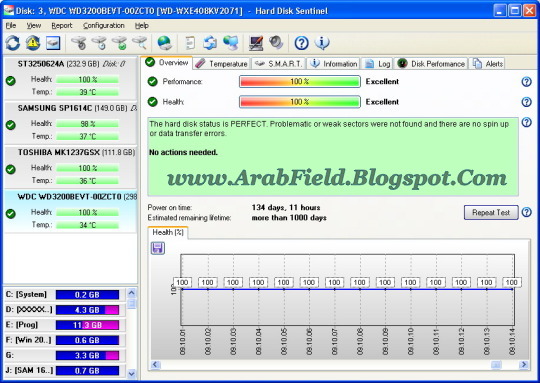Select the TOSHIBA MK1237GSX disk entry
The width and height of the screenshot is (540, 383).
[70, 167]
